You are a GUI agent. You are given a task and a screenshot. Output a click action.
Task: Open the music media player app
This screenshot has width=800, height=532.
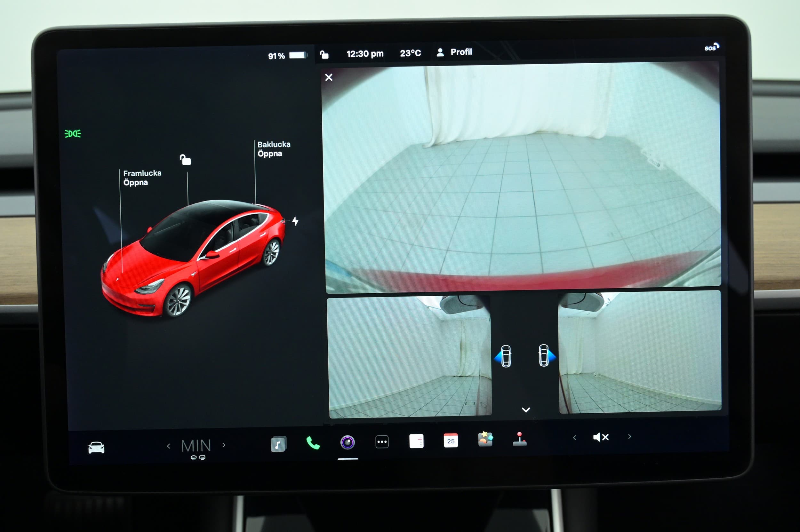coord(278,444)
